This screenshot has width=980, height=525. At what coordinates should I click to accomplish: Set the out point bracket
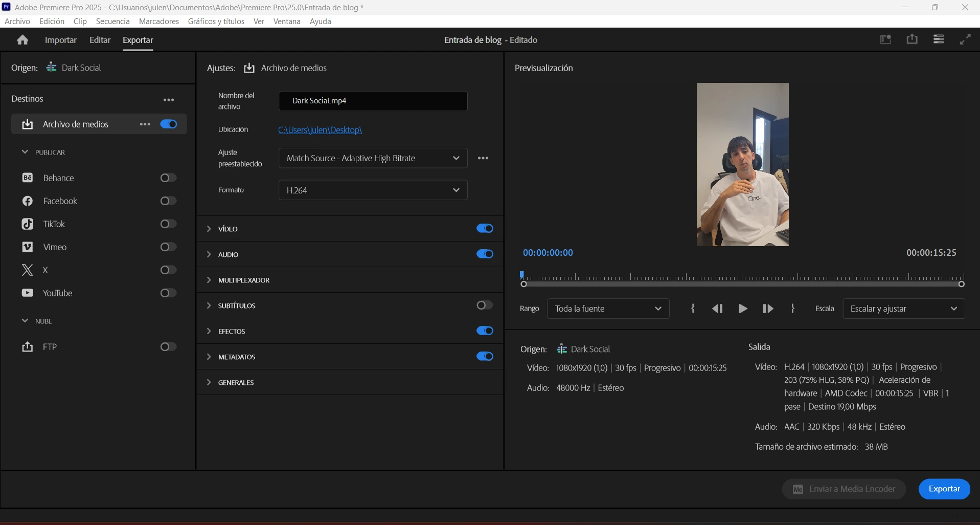(793, 309)
